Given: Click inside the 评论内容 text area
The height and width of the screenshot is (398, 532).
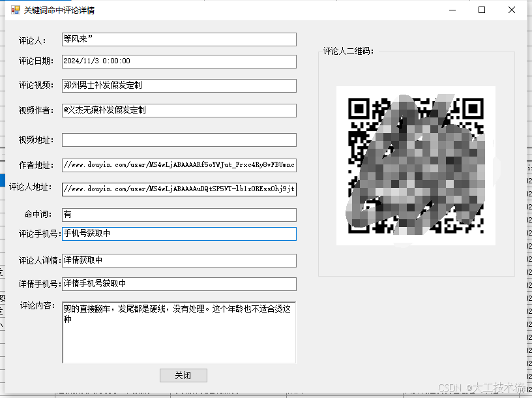Looking at the screenshot, I should 179,333.
